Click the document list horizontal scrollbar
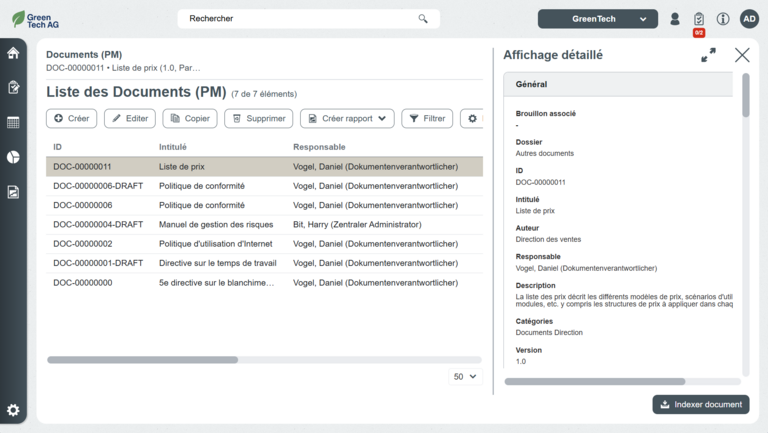 coord(143,359)
